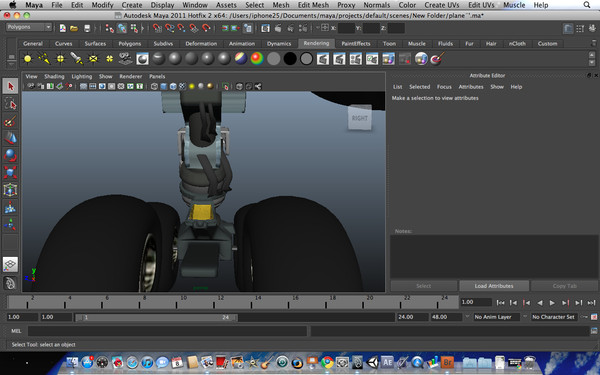Image resolution: width=600 pixels, height=375 pixels.
Task: Click the Copy Tab button
Action: coord(564,286)
